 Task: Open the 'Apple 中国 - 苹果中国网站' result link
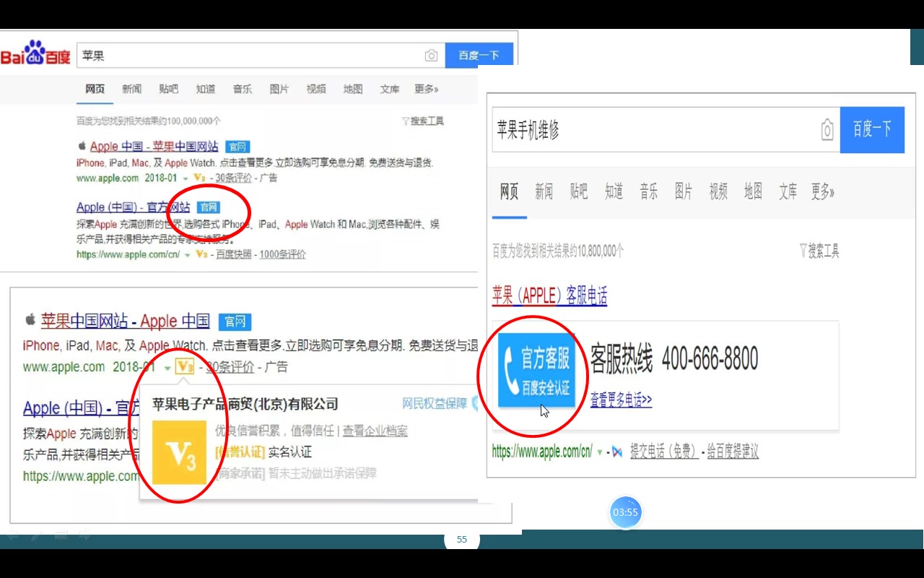(154, 147)
